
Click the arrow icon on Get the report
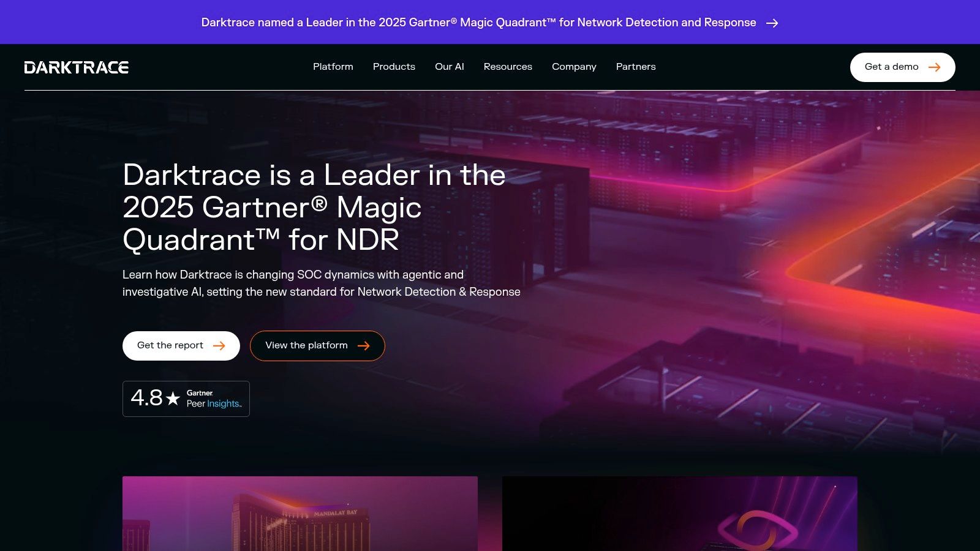click(219, 346)
